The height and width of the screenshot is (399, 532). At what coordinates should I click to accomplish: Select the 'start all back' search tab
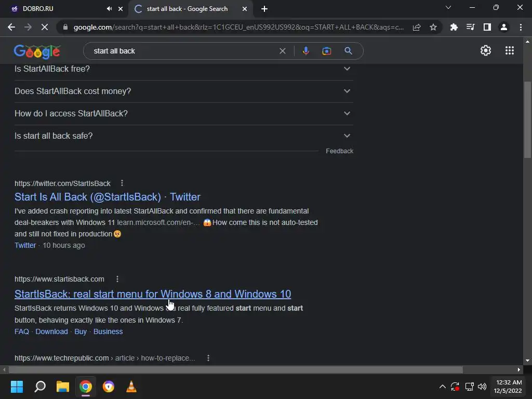187,9
